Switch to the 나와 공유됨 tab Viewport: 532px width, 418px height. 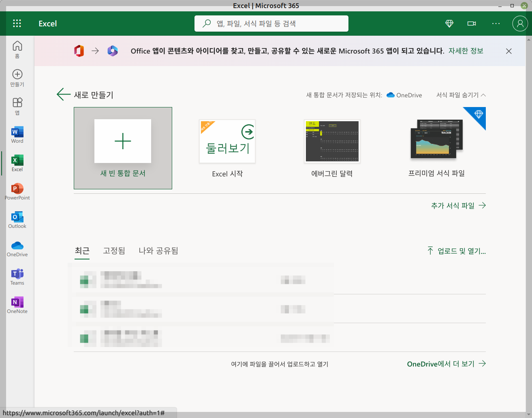click(158, 251)
